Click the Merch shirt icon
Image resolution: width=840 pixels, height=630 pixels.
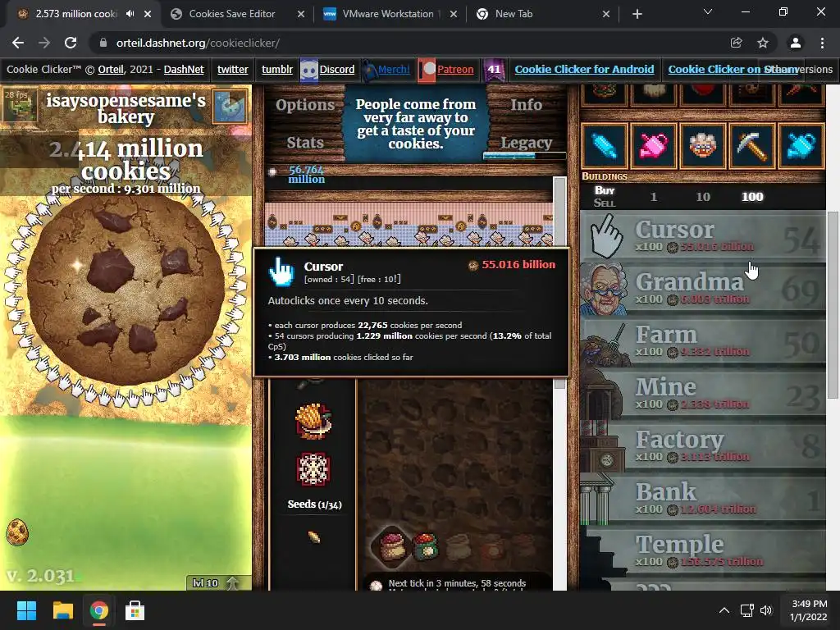click(369, 70)
